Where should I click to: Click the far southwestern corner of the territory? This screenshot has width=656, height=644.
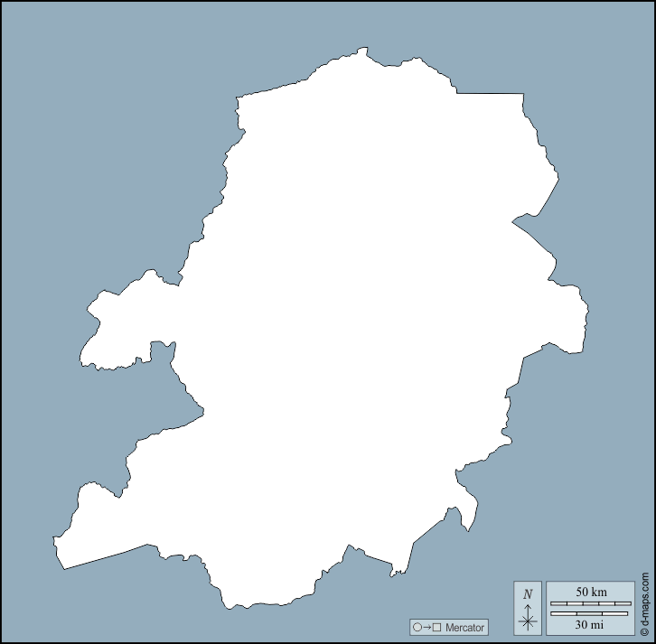(63, 563)
